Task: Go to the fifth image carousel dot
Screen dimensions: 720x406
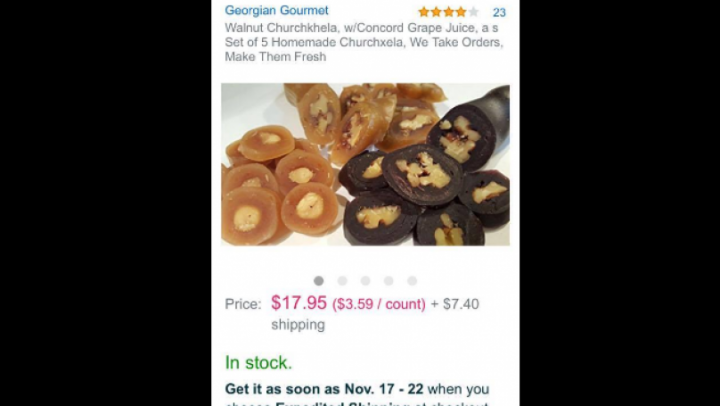Action: 411,281
